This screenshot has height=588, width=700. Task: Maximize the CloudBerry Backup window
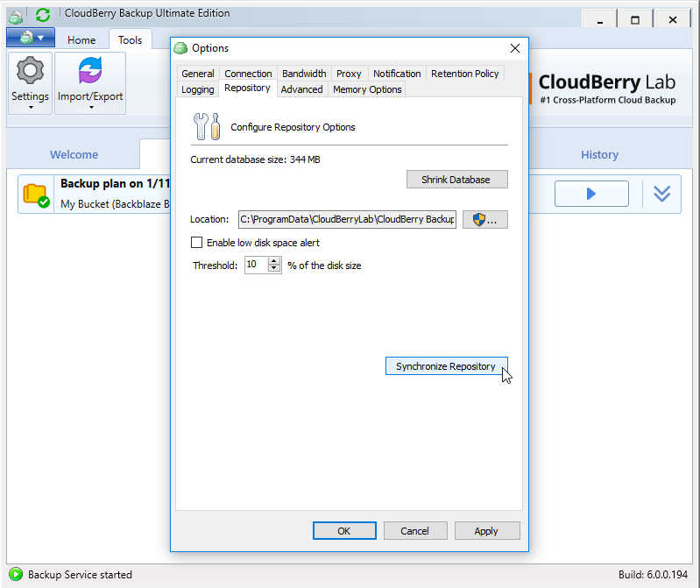click(x=635, y=19)
